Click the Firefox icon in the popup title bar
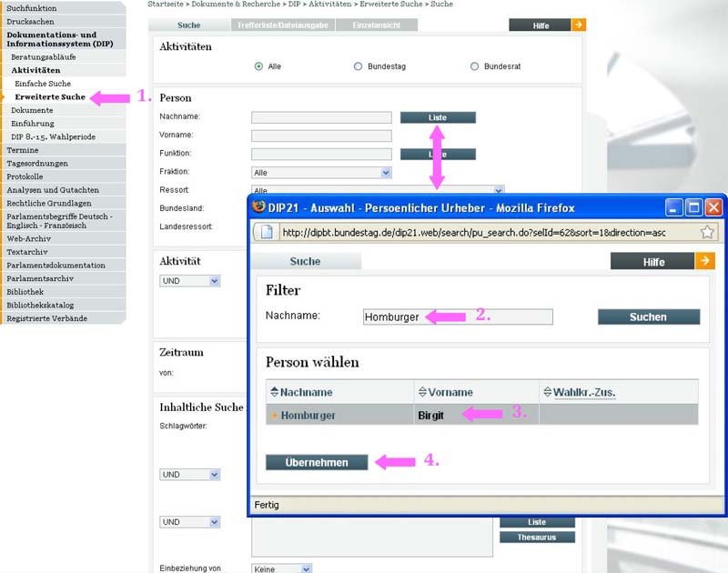 pyautogui.click(x=258, y=207)
